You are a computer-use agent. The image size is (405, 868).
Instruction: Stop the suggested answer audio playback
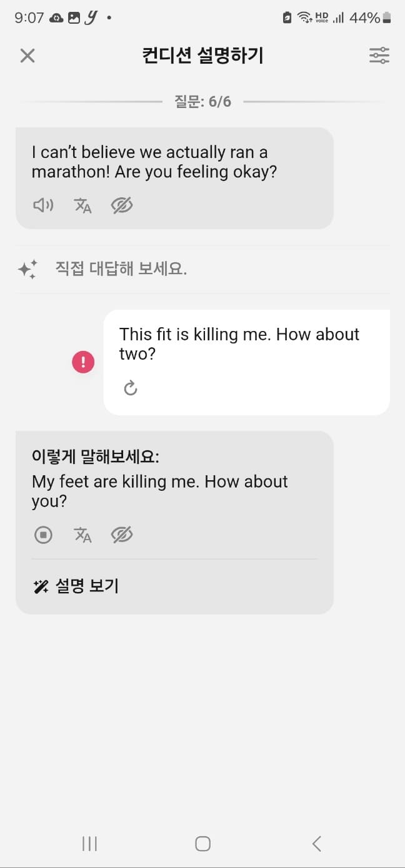pyautogui.click(x=42, y=535)
